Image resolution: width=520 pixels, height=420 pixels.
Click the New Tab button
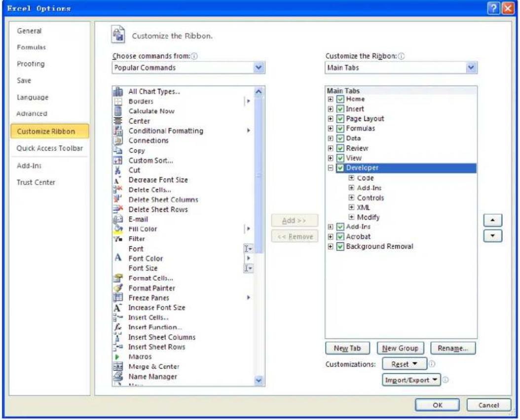click(347, 348)
